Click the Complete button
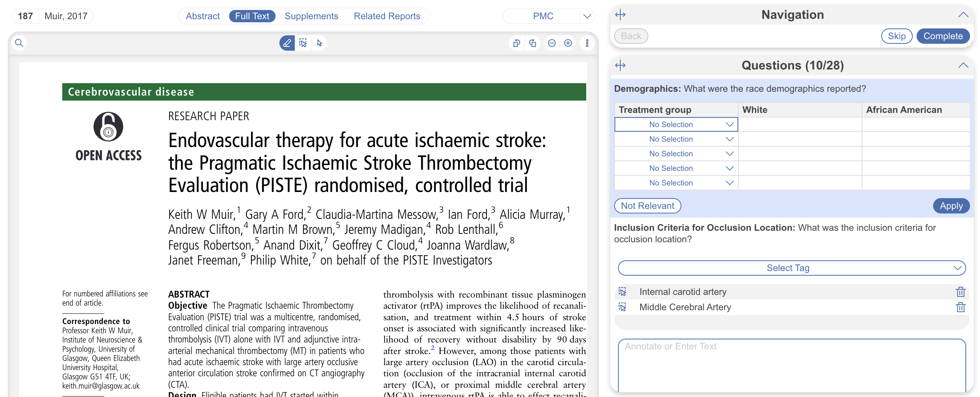This screenshot has height=397, width=980. (x=943, y=36)
